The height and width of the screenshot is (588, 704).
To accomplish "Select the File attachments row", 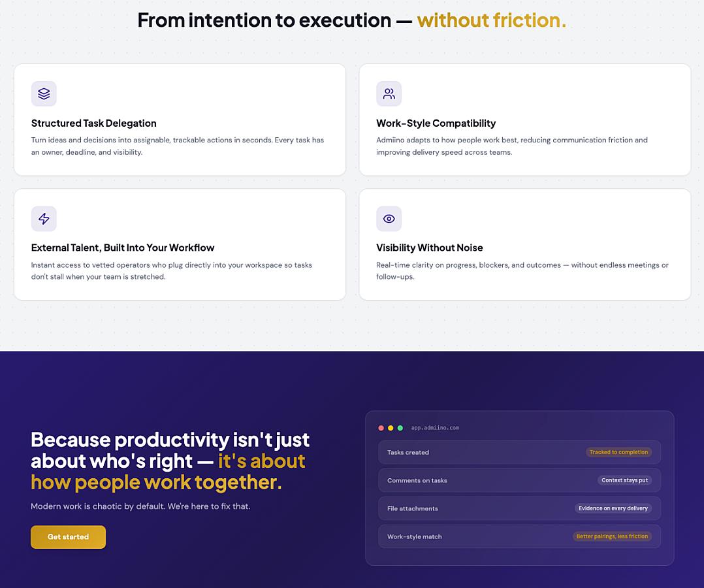I will pyautogui.click(x=519, y=508).
